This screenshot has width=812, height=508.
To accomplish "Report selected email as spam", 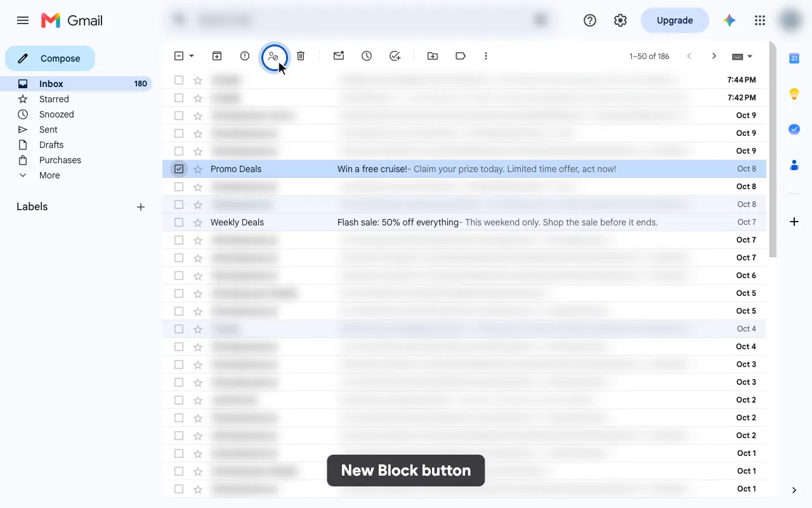I will tap(245, 56).
